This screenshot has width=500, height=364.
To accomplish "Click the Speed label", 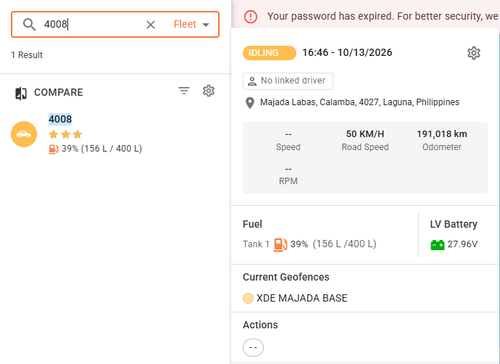I will point(288,147).
